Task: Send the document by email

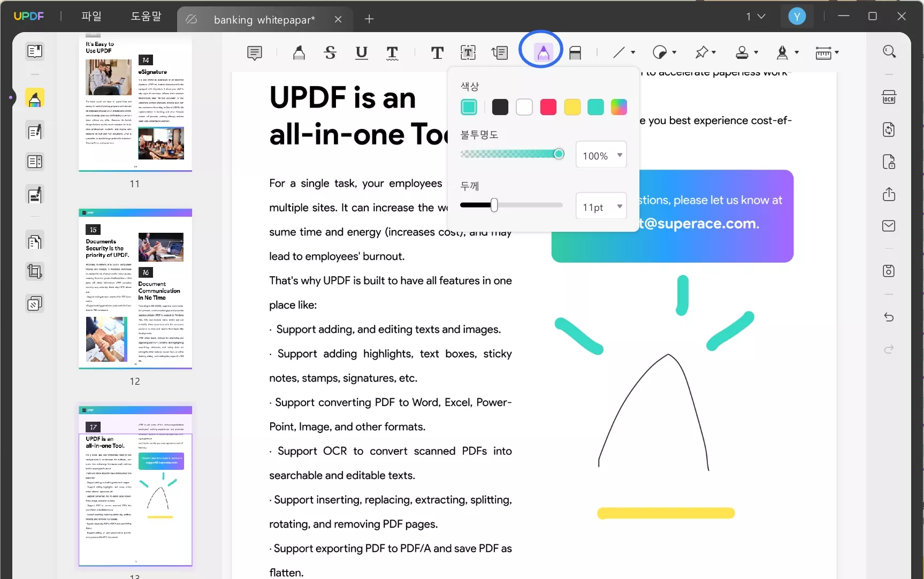Action: 889,226
